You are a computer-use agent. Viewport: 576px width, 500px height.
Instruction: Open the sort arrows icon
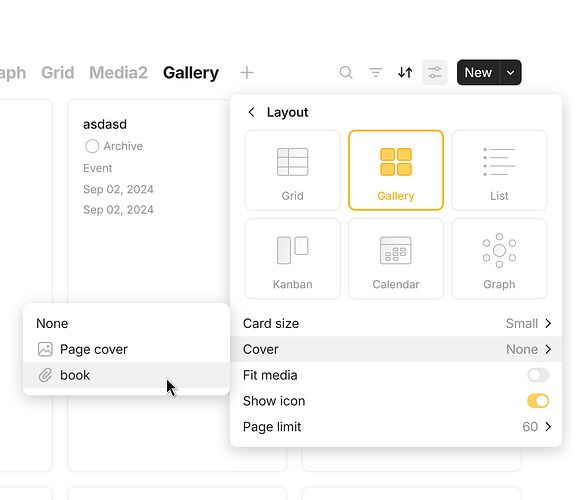coord(405,73)
